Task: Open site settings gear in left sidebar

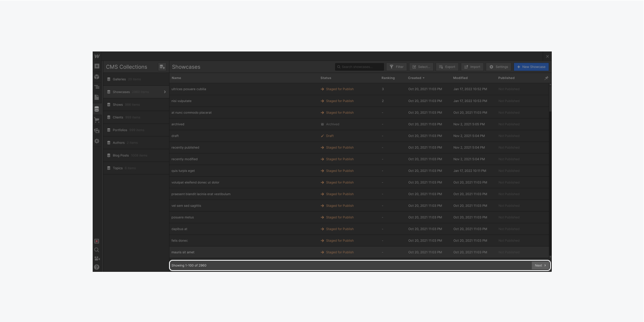Action: (97, 141)
